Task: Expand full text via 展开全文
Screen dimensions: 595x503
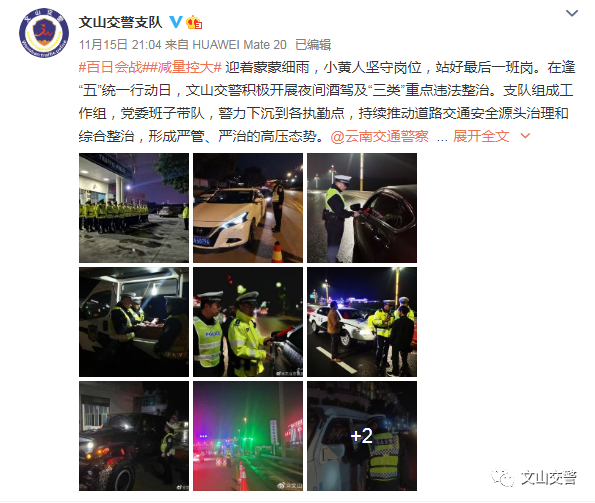Action: (x=481, y=136)
